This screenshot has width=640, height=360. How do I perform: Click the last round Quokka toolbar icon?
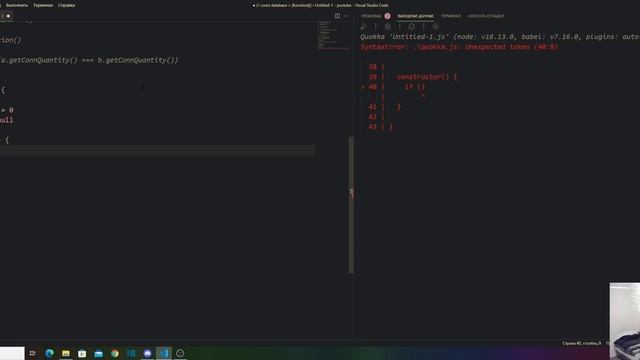click(436, 27)
